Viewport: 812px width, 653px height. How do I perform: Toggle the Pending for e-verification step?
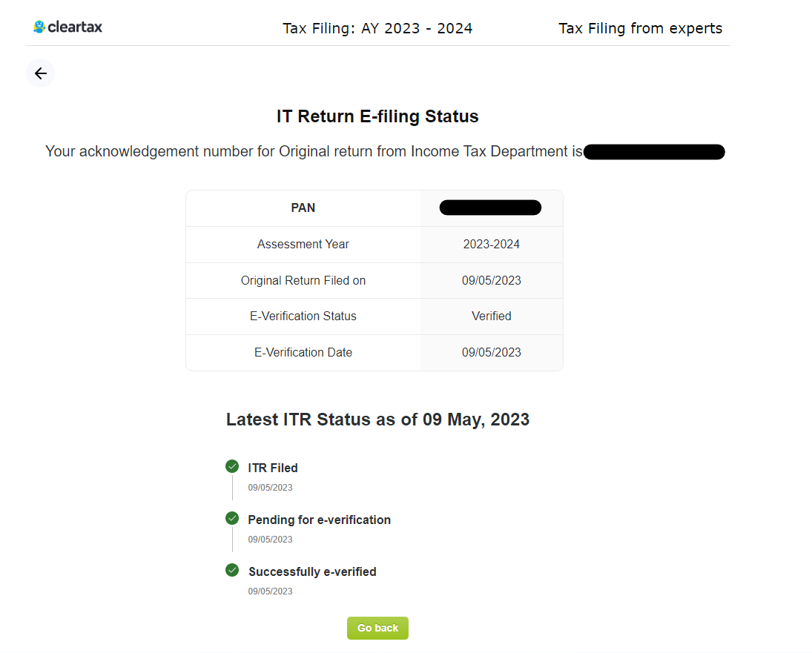click(x=320, y=519)
